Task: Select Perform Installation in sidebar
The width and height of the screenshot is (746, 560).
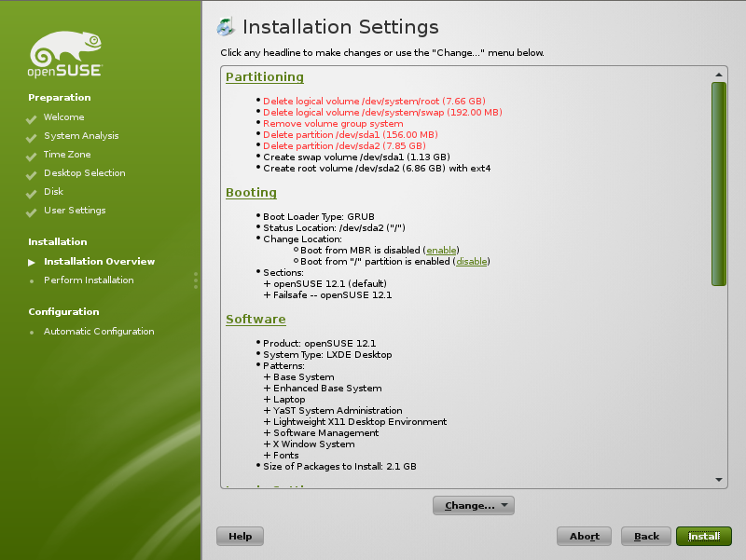Action: 89,280
